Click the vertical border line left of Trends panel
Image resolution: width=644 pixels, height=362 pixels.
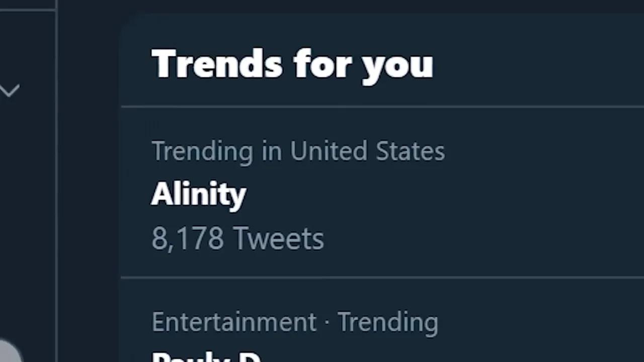click(56, 201)
